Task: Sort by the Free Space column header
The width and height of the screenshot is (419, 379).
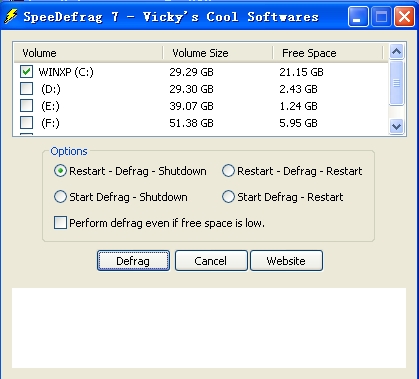Action: click(x=328, y=53)
